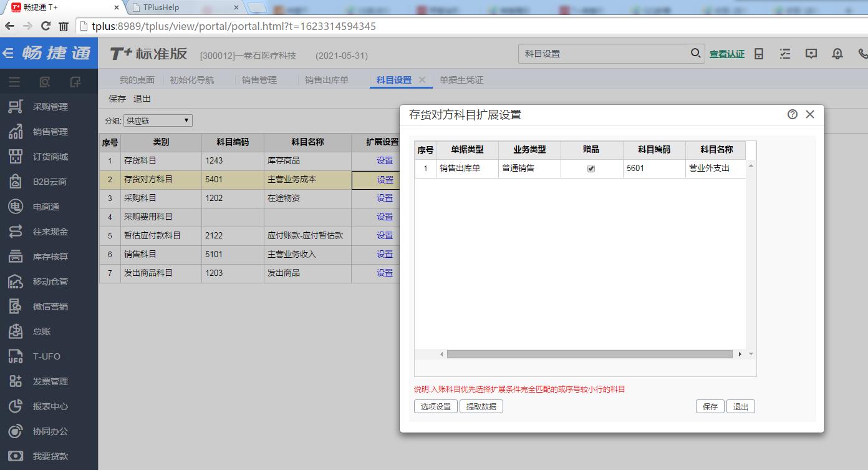Click 设置 link for 存货科目 row
868x470 pixels.
point(385,160)
